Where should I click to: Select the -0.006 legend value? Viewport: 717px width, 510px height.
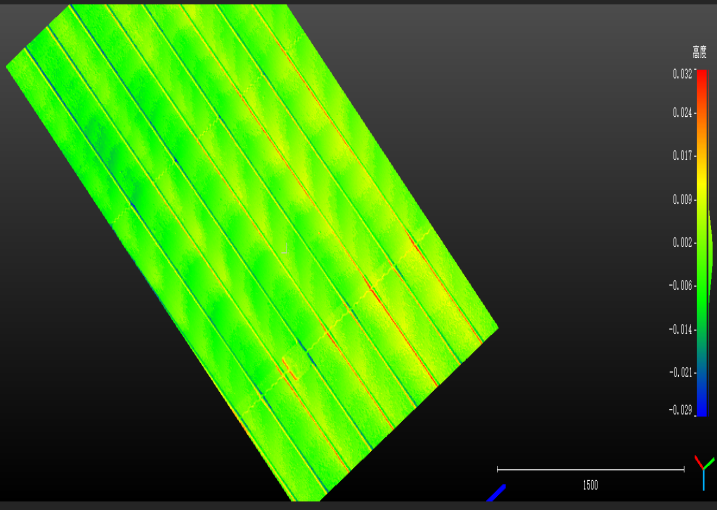[680, 286]
